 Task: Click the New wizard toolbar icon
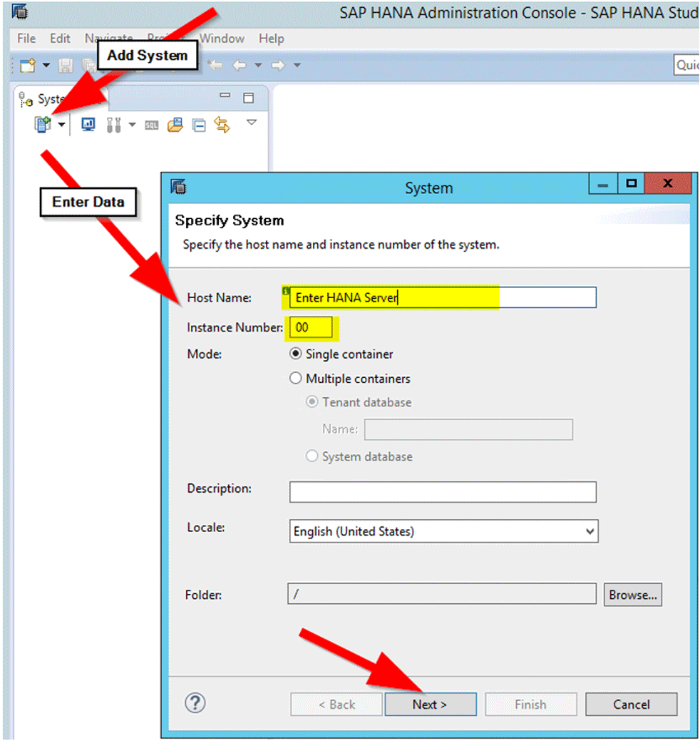point(28,66)
